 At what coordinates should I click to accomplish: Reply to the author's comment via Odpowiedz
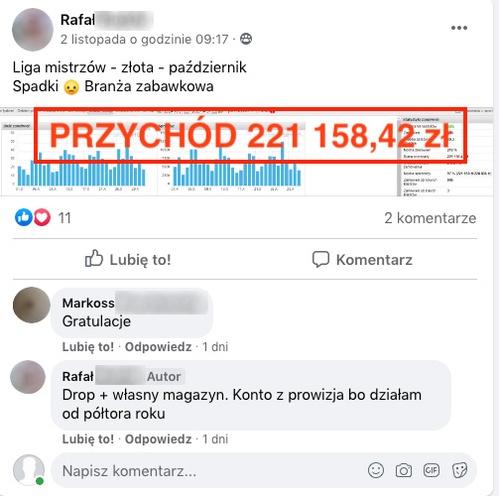(158, 439)
